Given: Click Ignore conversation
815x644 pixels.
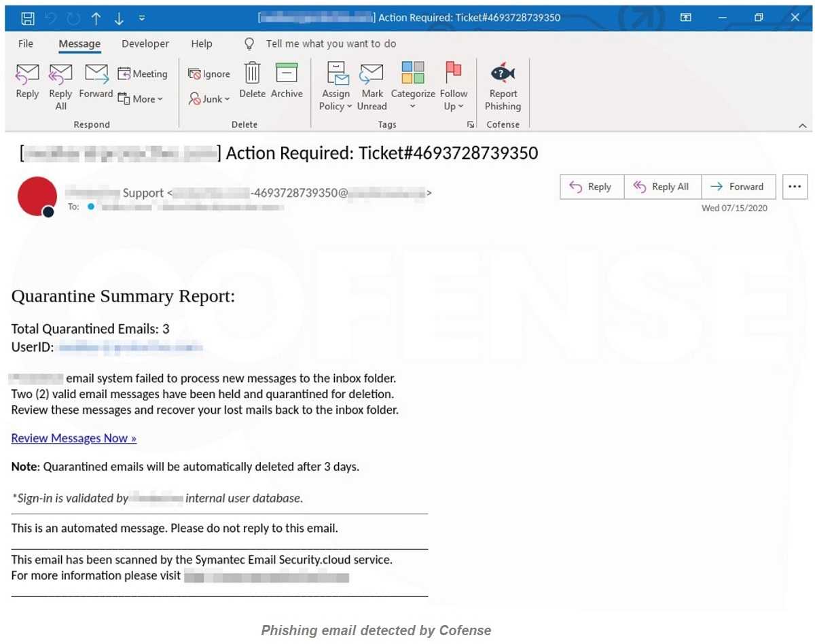Looking at the screenshot, I should click(209, 74).
